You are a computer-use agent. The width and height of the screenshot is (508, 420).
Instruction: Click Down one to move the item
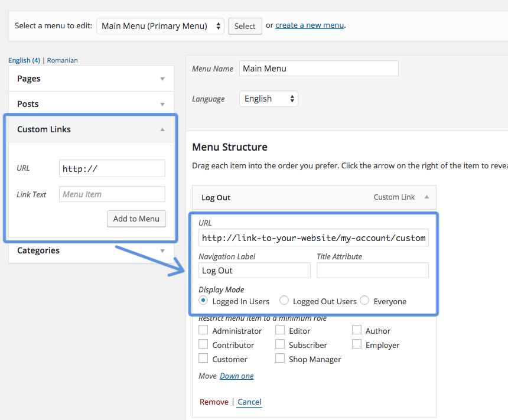pyautogui.click(x=236, y=376)
